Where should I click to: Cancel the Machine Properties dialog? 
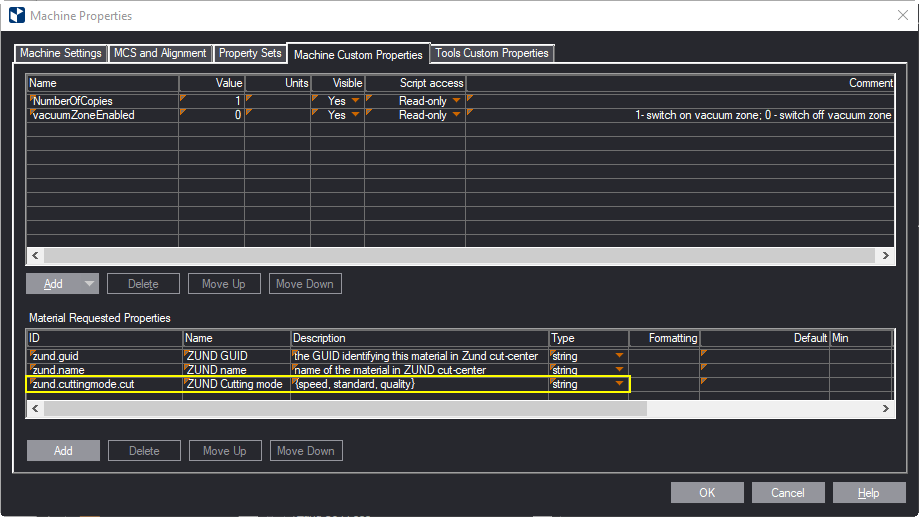788,492
